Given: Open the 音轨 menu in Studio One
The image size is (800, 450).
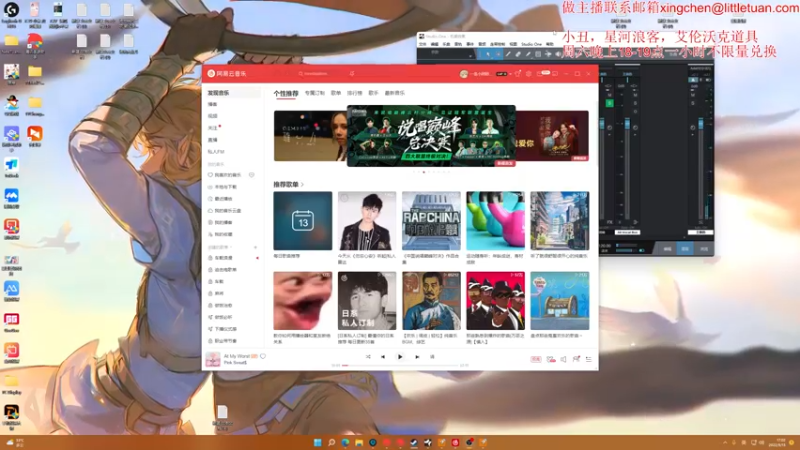Looking at the screenshot, I should (458, 44).
